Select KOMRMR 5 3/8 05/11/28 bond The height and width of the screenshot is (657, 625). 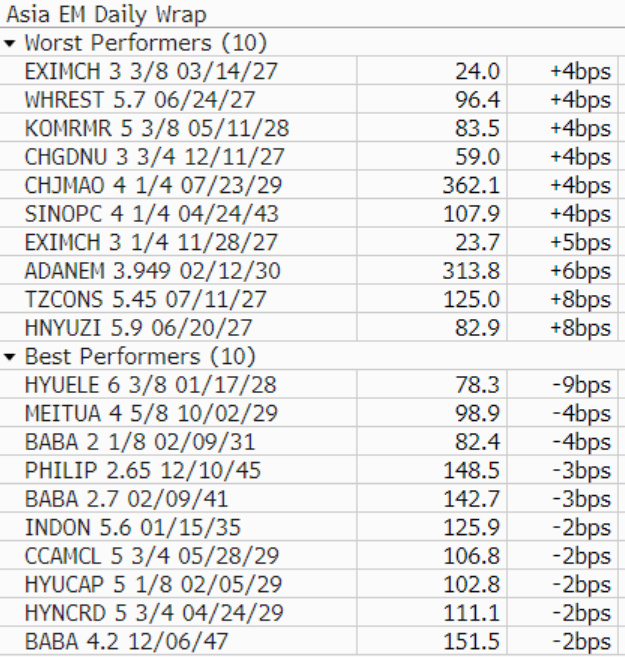point(148,129)
